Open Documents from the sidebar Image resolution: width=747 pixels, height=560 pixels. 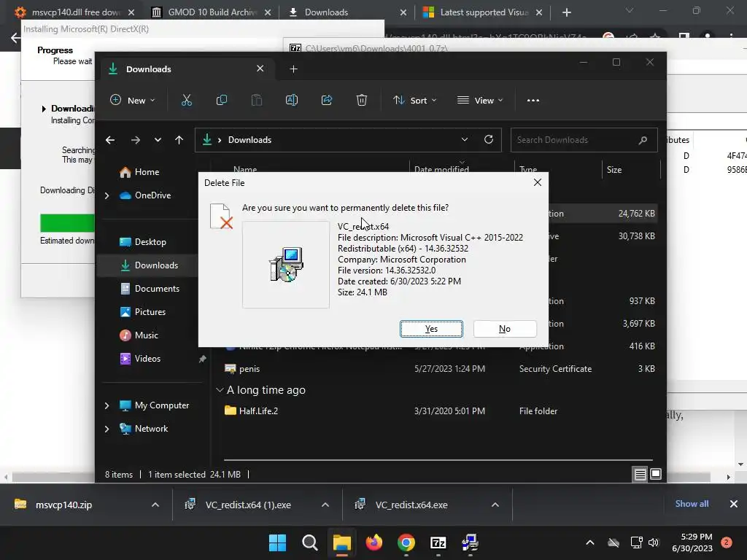tap(157, 289)
